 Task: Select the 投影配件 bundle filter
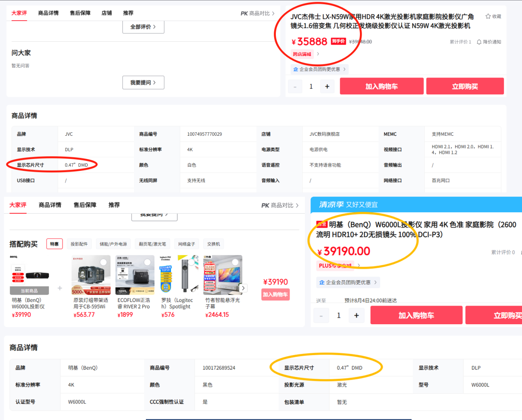click(x=79, y=244)
